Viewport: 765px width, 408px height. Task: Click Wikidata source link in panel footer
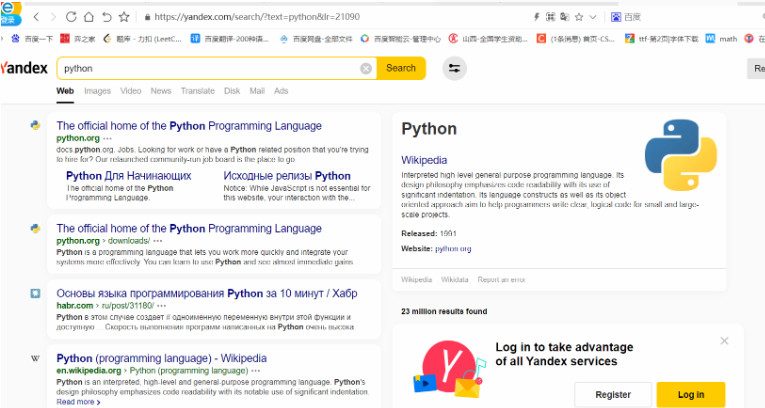tap(455, 280)
